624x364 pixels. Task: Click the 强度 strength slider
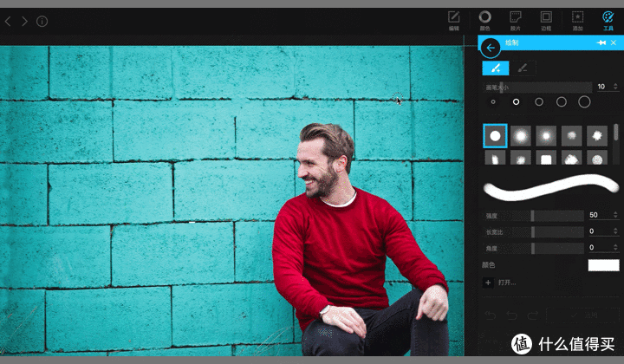point(533,216)
